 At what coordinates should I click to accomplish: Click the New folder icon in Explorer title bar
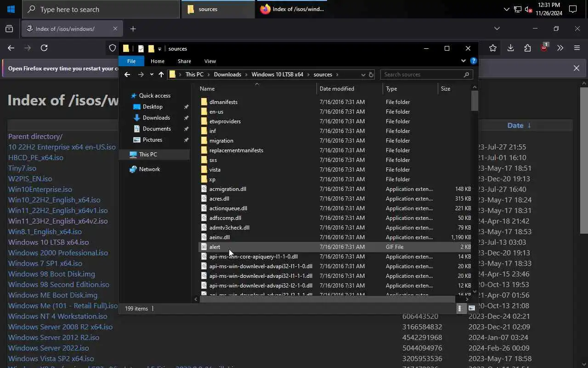[x=151, y=49]
